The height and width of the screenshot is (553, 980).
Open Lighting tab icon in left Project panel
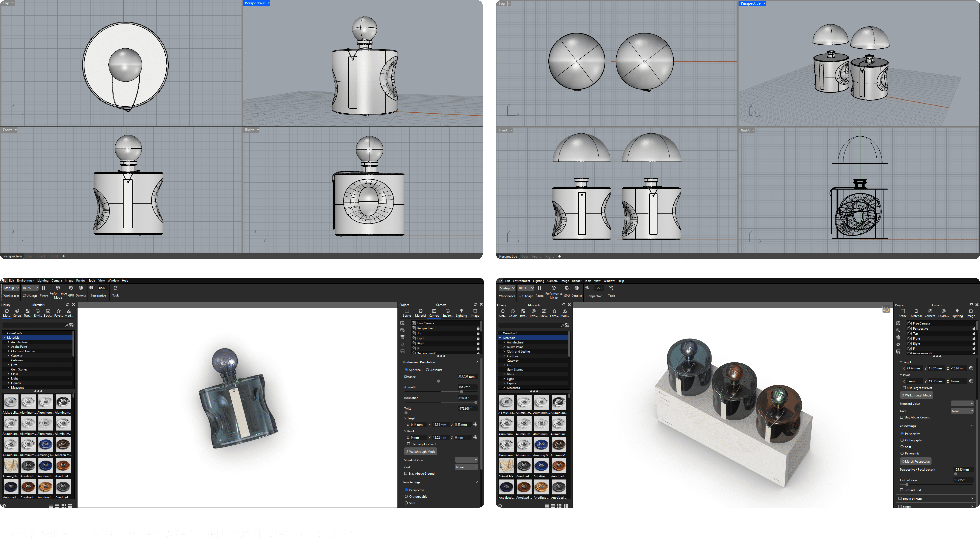(x=461, y=311)
